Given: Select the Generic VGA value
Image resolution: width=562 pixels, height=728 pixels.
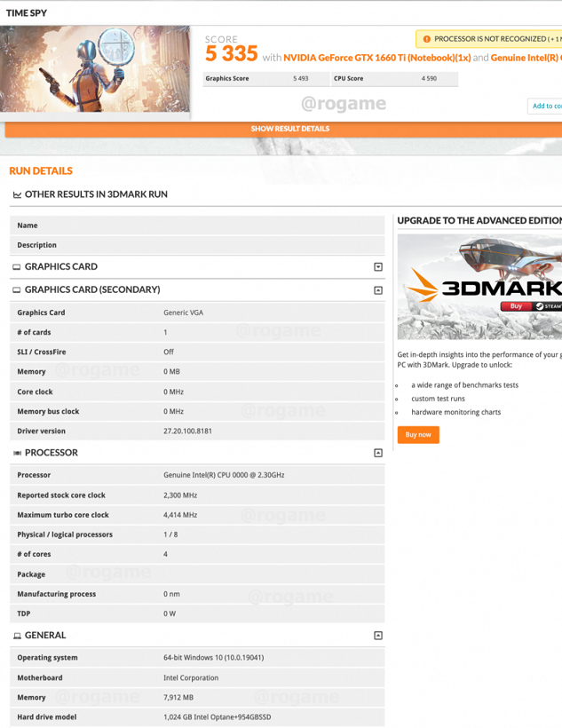Looking at the screenshot, I should tap(184, 313).
